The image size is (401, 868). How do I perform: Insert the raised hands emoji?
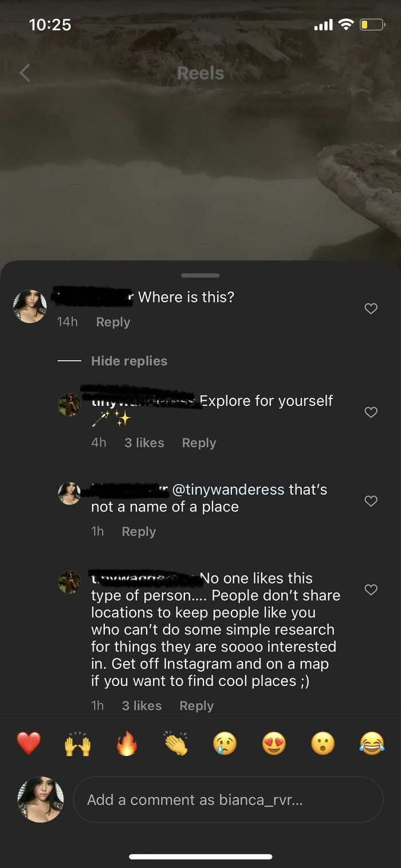click(77, 744)
